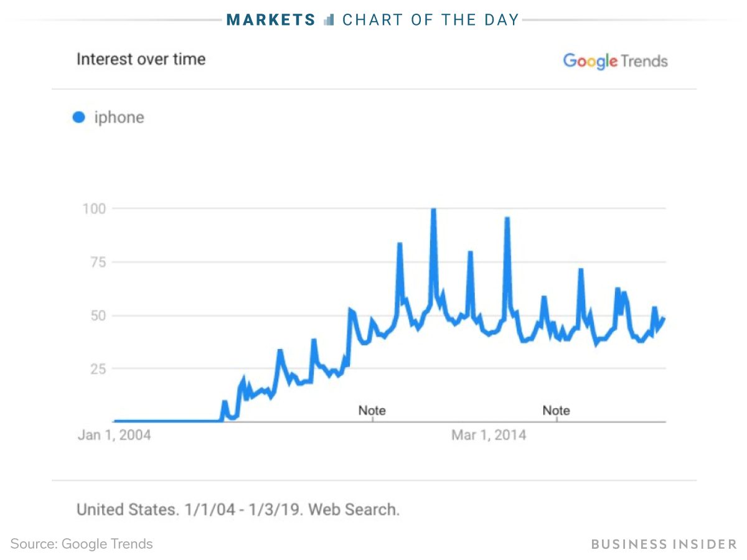The width and height of the screenshot is (747, 560).
Task: Click the highest peak of the blue line
Action: click(433, 211)
